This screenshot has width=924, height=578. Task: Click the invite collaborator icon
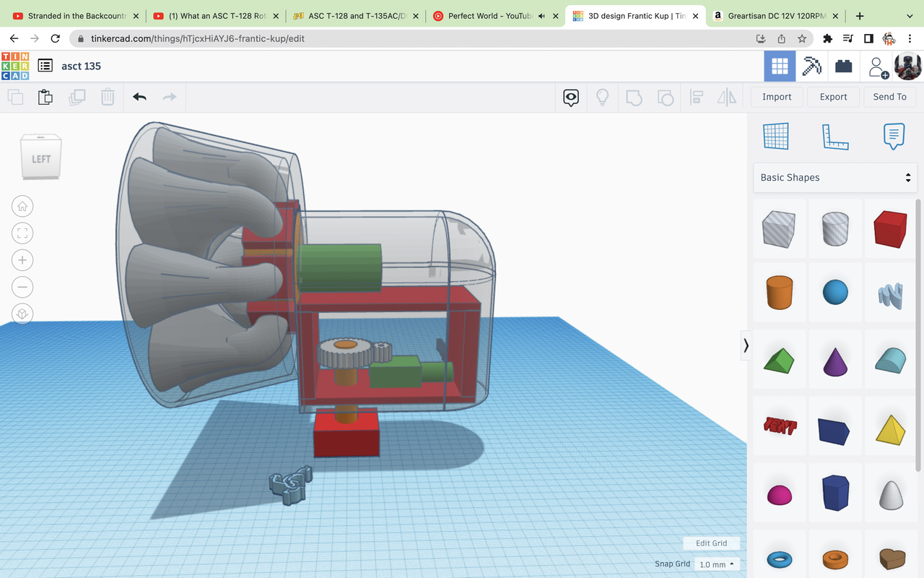click(x=877, y=67)
